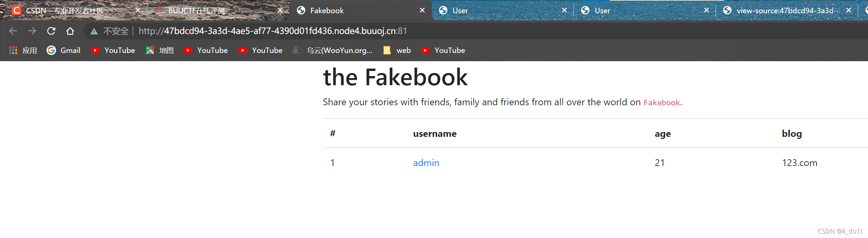Viewport: 868px width, 238px height.
Task: Close the BUUCTF tab
Action: pos(280,11)
